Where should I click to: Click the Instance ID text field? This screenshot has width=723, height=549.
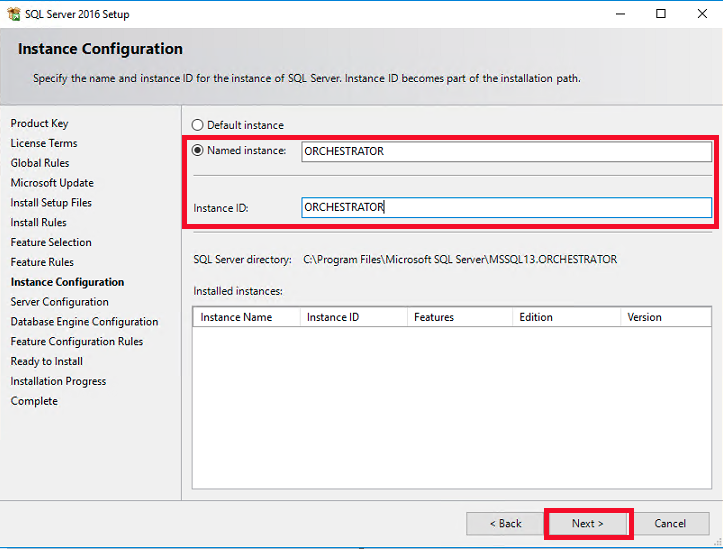(506, 207)
